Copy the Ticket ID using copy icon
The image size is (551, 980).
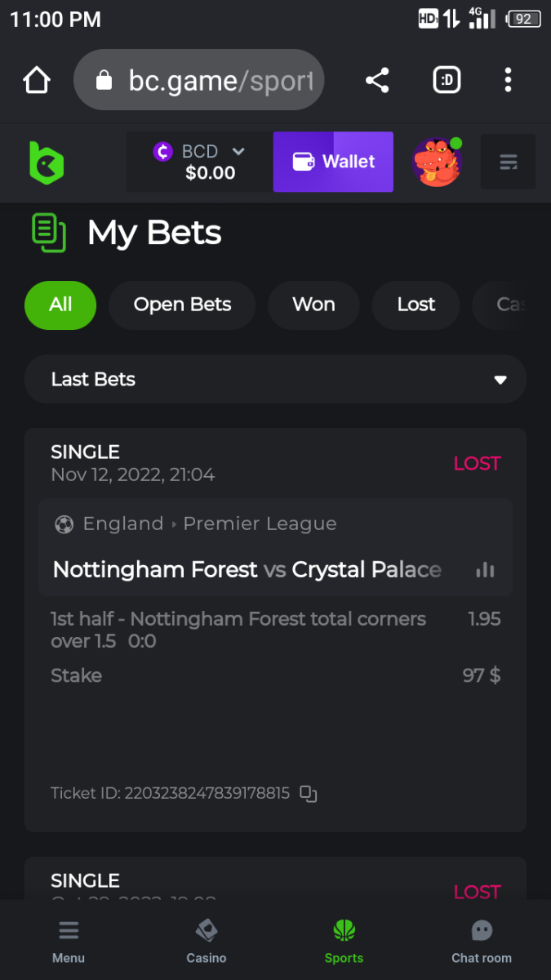click(x=309, y=793)
